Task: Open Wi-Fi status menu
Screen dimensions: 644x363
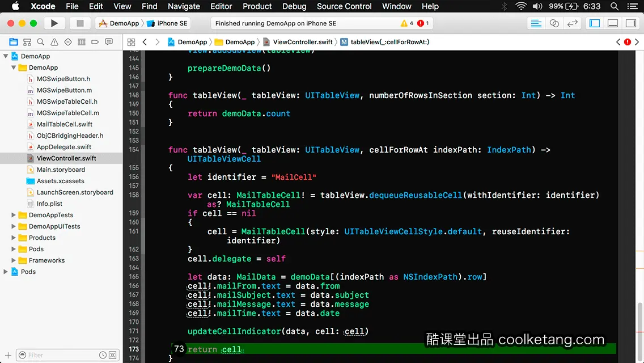Action: click(521, 6)
